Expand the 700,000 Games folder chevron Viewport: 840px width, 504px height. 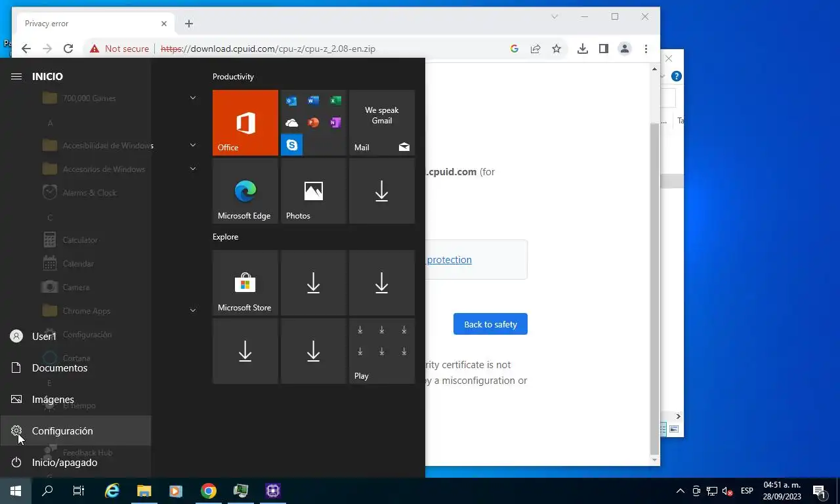193,98
